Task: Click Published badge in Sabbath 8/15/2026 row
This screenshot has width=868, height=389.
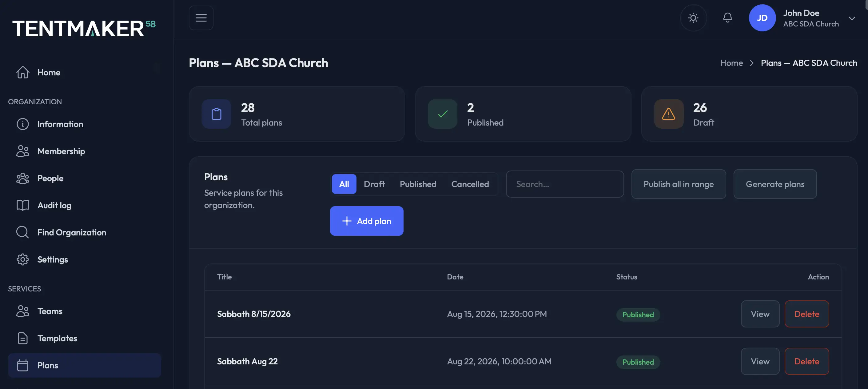Action: [638, 315]
